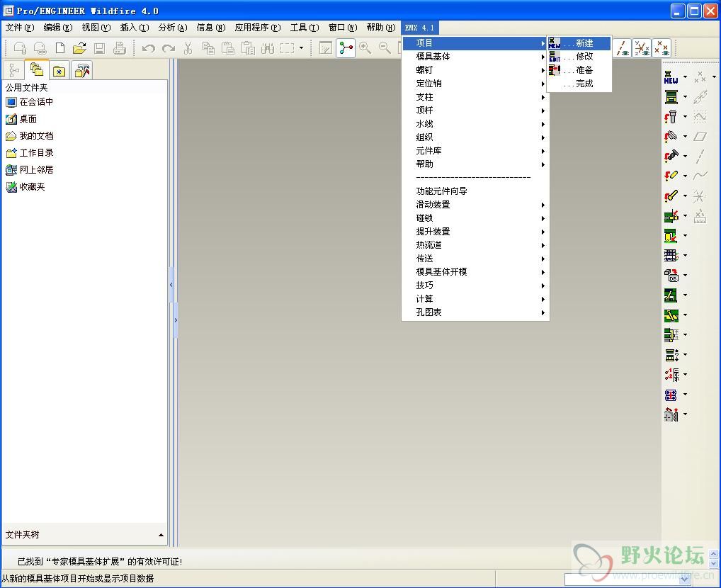This screenshot has width=721, height=588.
Task: Expand the 水线 submenu
Action: click(475, 124)
